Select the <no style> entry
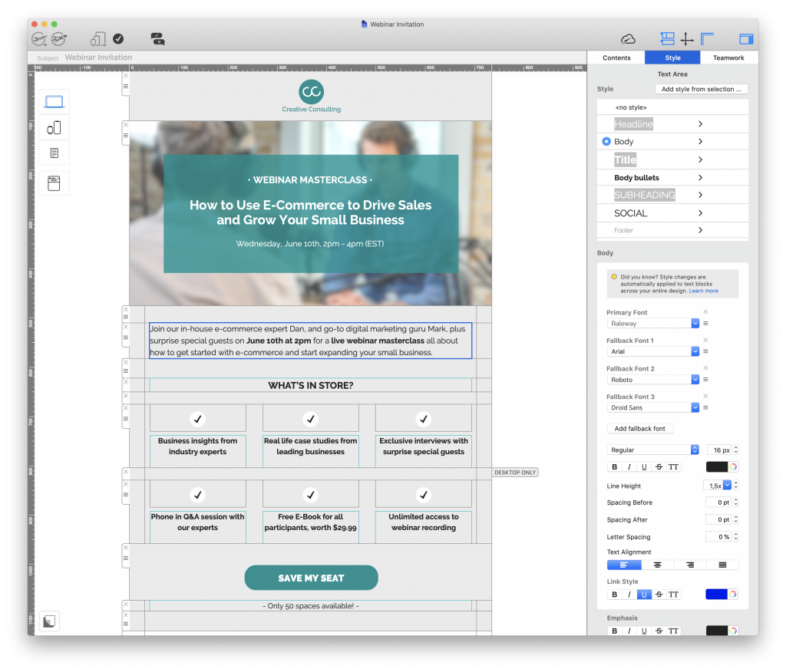 pyautogui.click(x=672, y=107)
